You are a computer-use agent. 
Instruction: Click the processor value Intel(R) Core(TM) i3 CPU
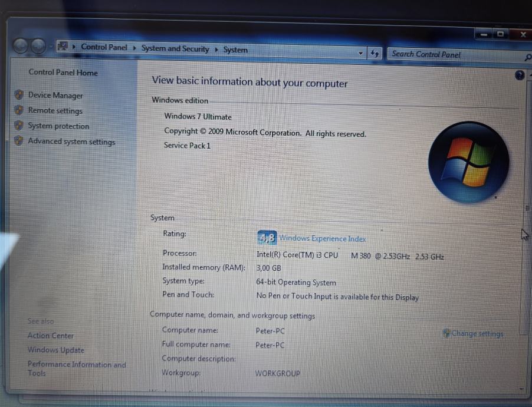(297, 255)
